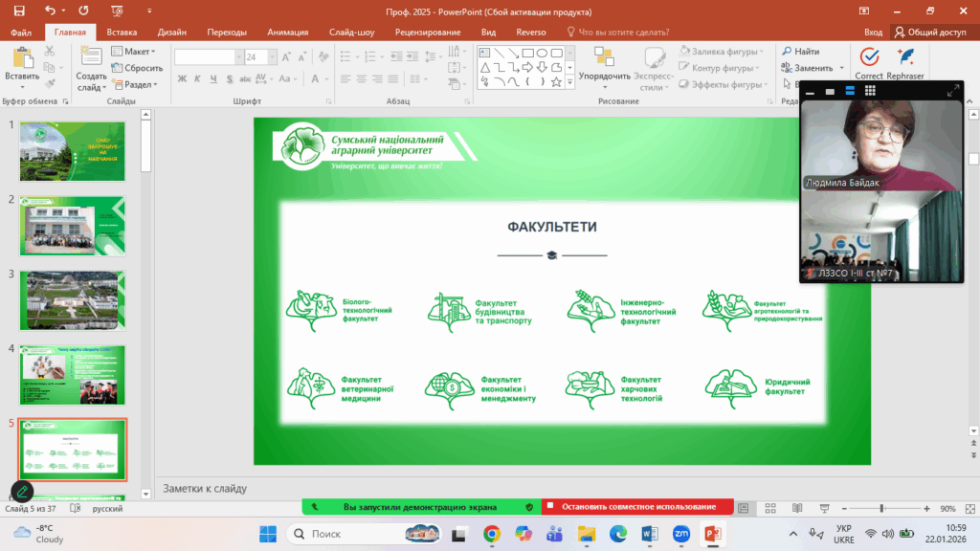This screenshot has height=551, width=980.
Task: Open the Раздел section dropdown
Action: (137, 84)
